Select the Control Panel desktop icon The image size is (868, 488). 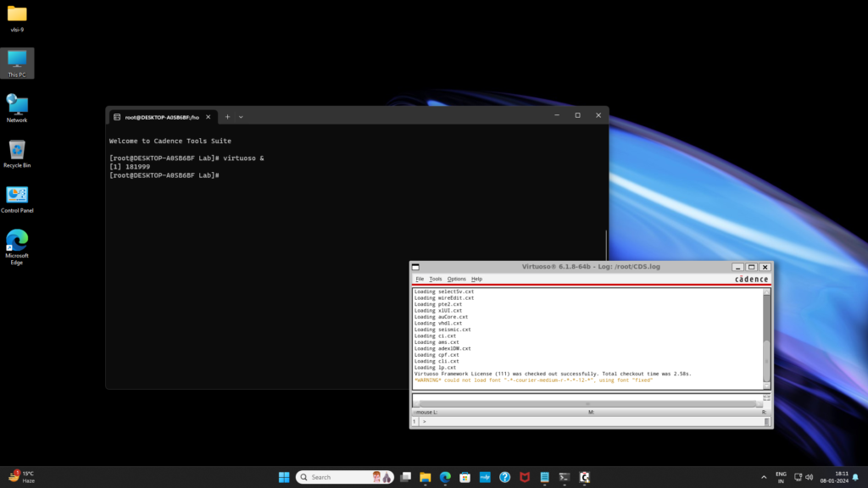pos(17,198)
